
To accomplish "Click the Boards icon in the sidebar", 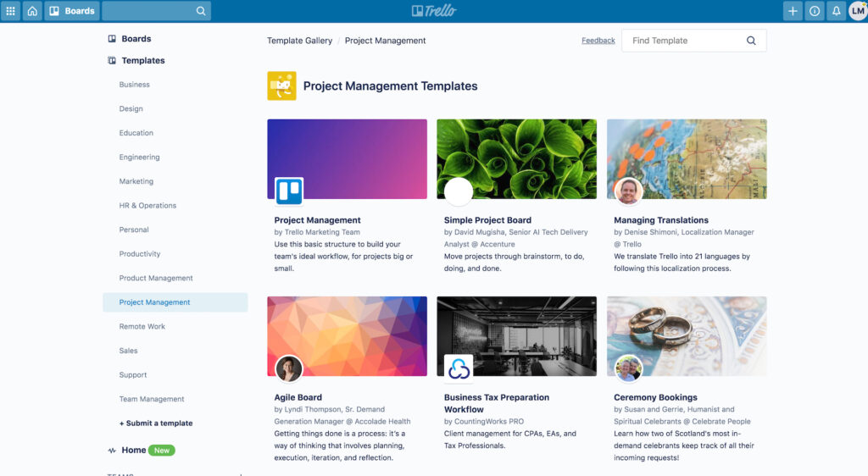I will click(112, 39).
